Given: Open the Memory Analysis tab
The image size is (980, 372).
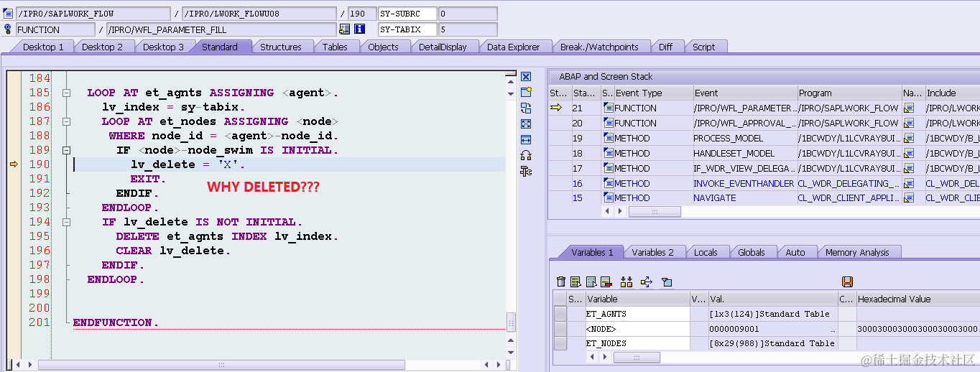Looking at the screenshot, I should point(857,252).
